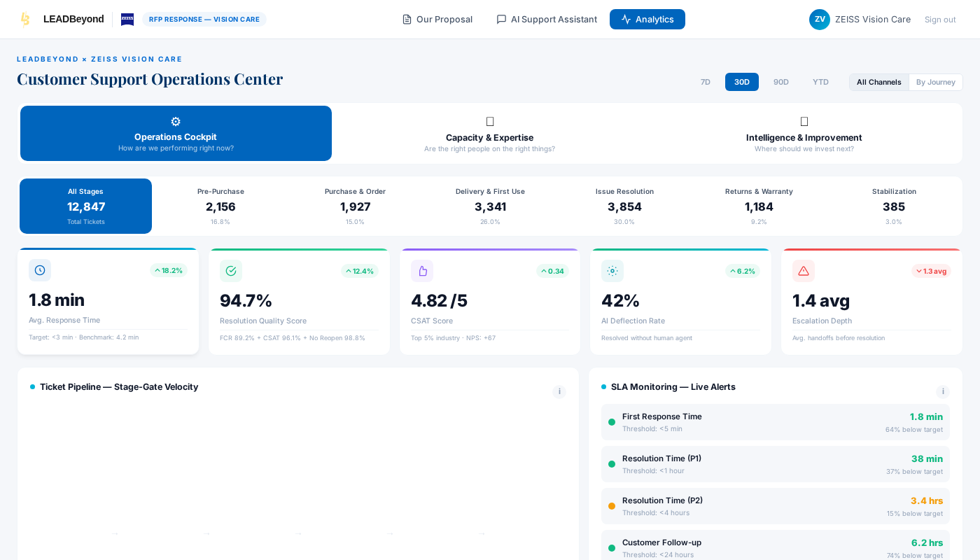Click the Sign out link

coord(940,19)
